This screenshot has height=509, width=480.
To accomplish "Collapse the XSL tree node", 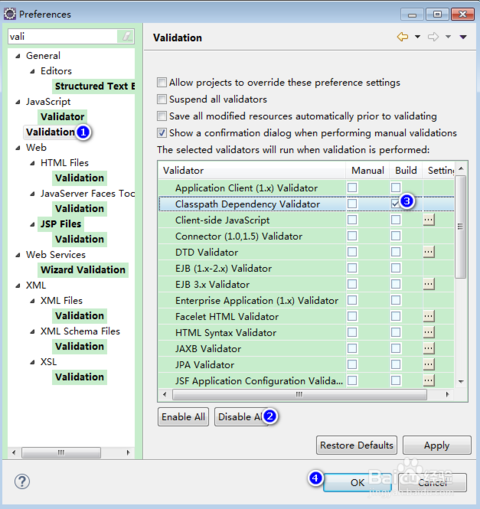I will tap(32, 362).
